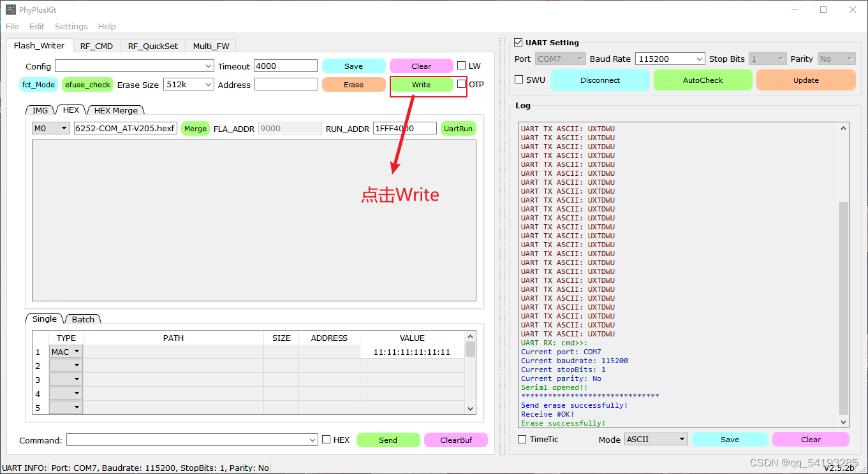Open the Edit menu

tap(37, 26)
